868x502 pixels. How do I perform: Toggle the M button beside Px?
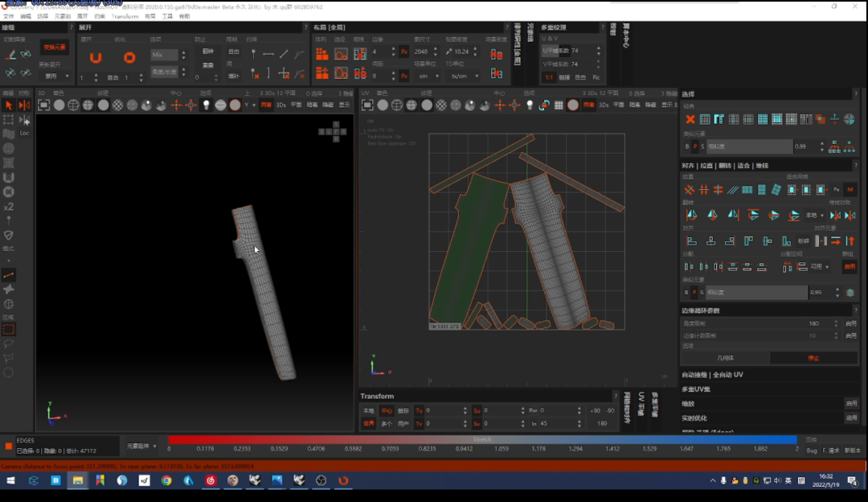click(850, 190)
